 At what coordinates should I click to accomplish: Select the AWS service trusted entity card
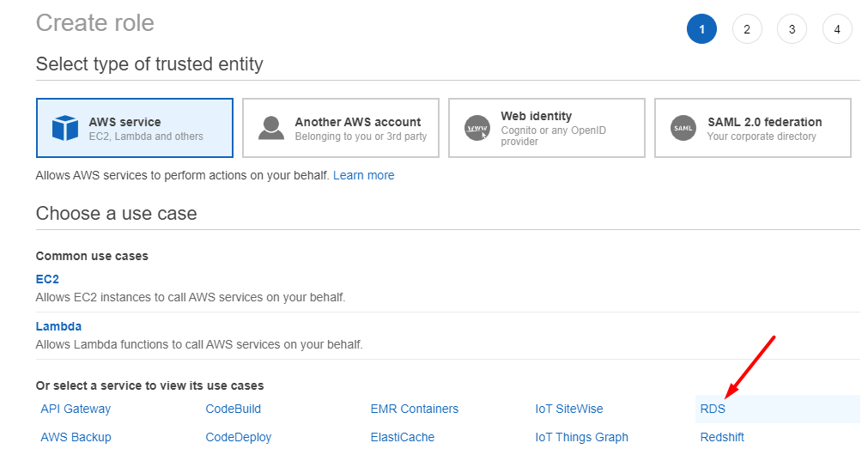point(135,128)
